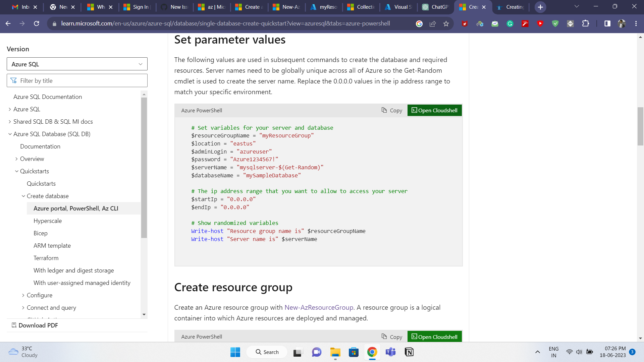
Task: Open the Chrome three-dot menu
Action: tap(636, 23)
